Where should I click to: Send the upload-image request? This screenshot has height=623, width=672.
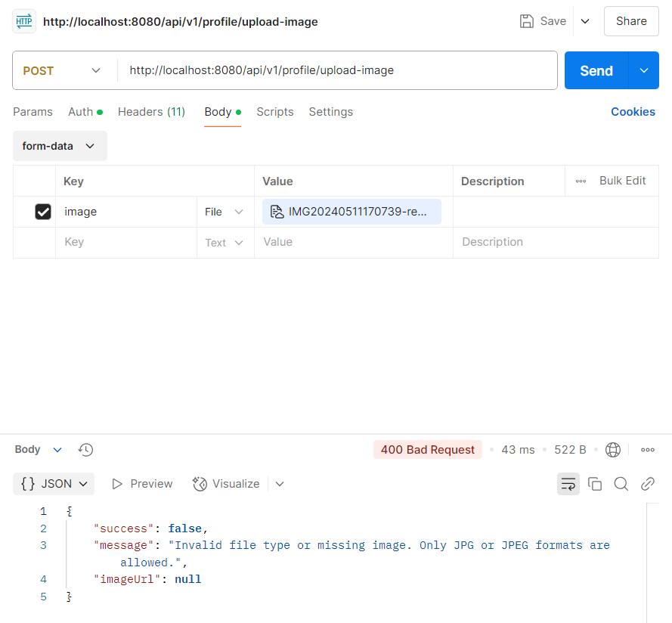click(x=596, y=70)
